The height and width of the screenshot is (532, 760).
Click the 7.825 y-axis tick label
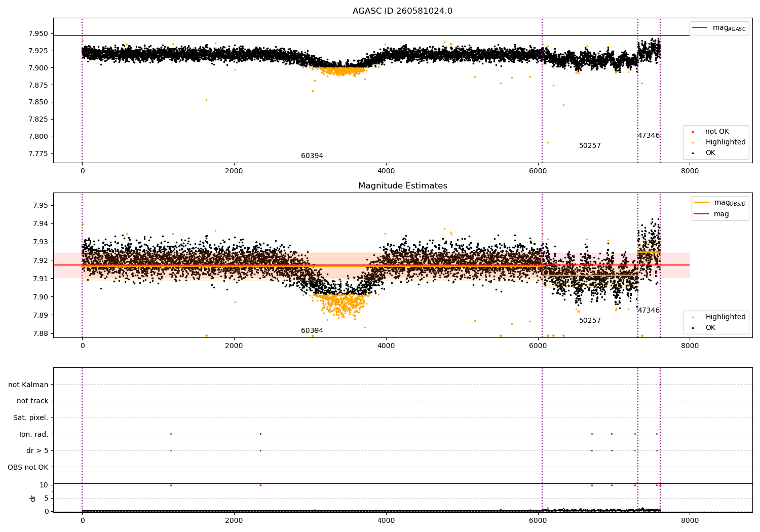coord(38,120)
